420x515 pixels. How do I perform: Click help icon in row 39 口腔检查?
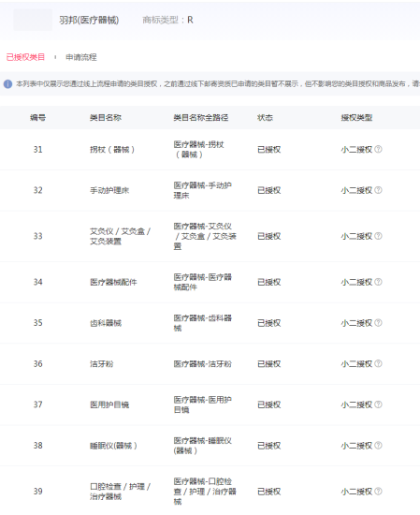point(378,492)
